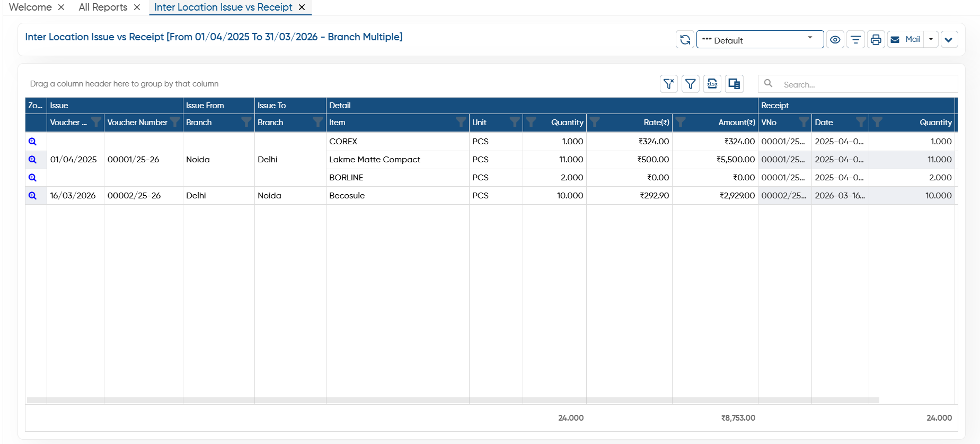Open the report filter lines icon
The width and height of the screenshot is (980, 444).
(x=855, y=40)
